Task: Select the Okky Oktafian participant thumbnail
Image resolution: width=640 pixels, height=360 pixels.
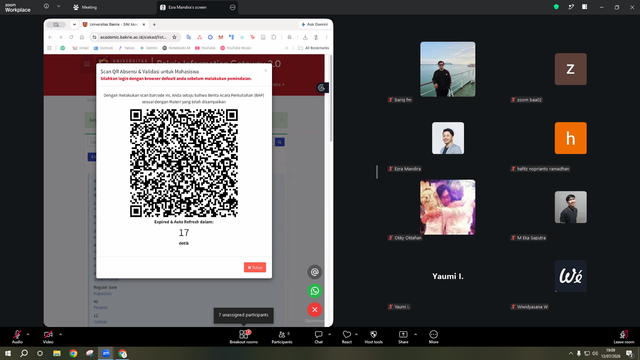Action: click(448, 207)
